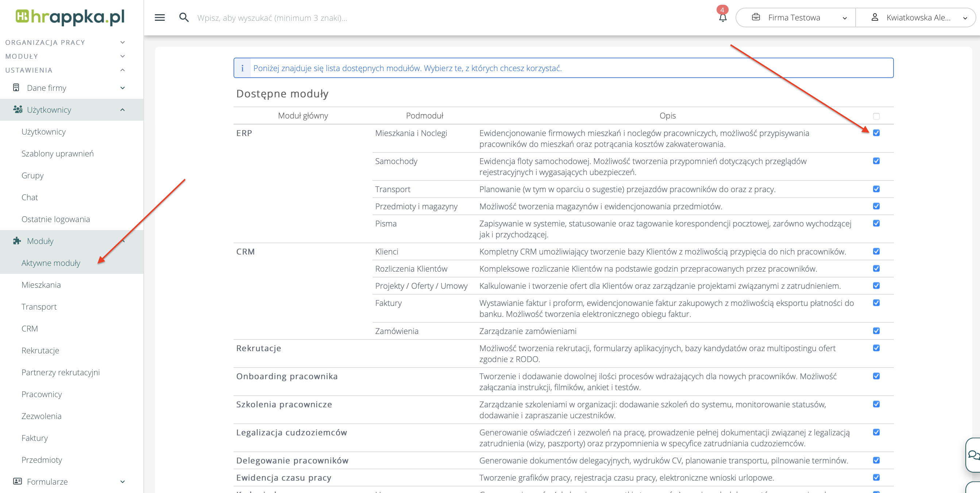This screenshot has width=980, height=493.
Task: Click the Formularze card icon
Action: click(x=17, y=481)
